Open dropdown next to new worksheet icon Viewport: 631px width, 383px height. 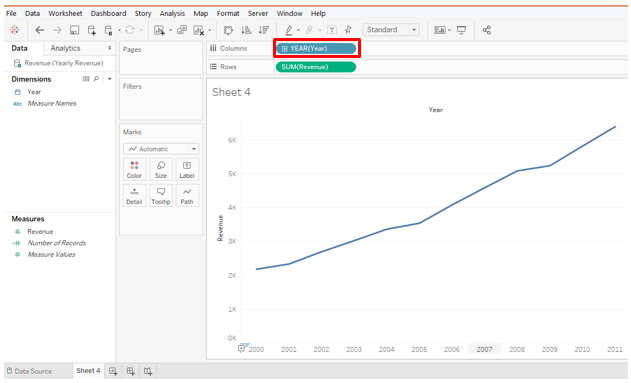coord(170,30)
